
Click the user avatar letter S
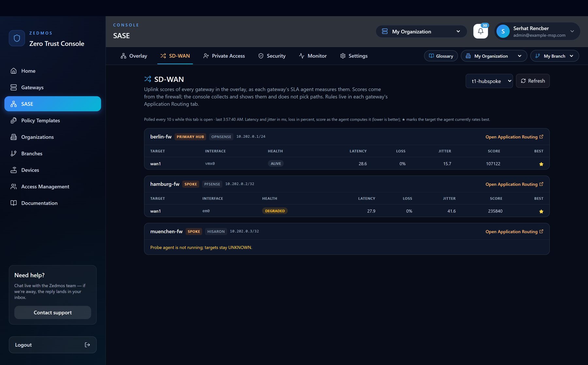[503, 31]
